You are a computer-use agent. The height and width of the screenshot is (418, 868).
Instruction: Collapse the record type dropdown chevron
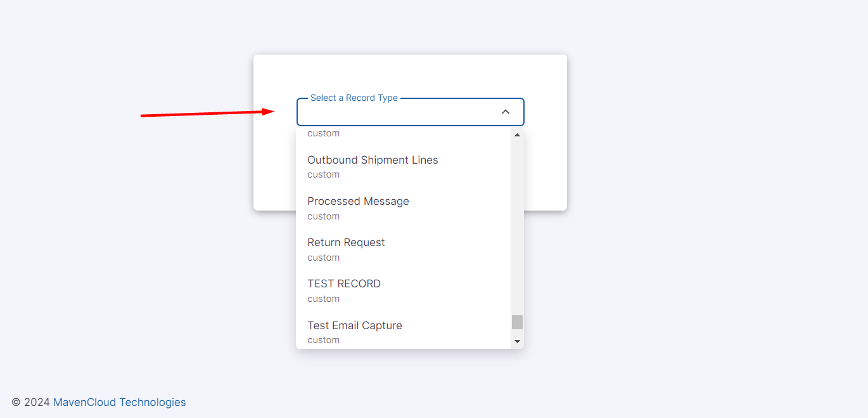(x=505, y=112)
